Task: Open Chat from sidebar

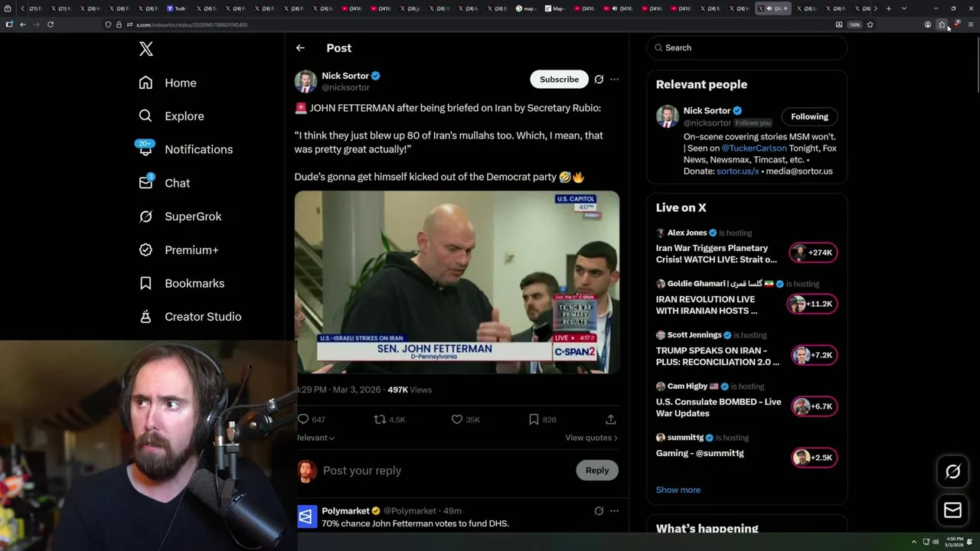Action: click(165, 183)
